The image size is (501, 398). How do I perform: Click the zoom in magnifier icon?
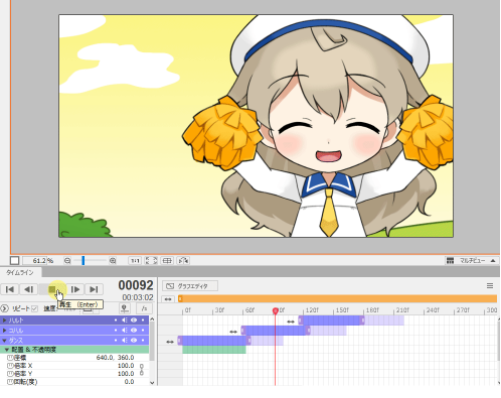[113, 261]
